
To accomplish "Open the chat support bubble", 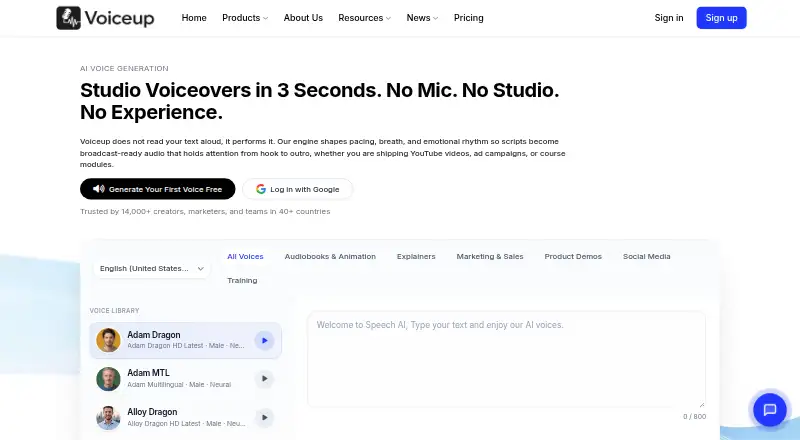I will [770, 409].
